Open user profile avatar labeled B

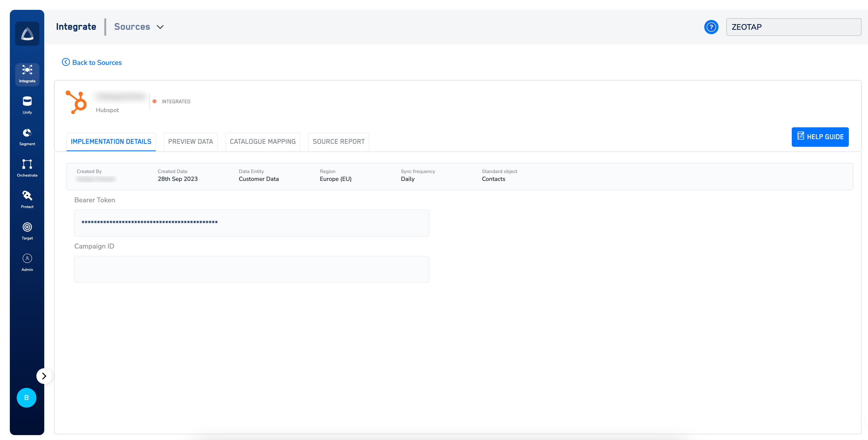coord(26,397)
